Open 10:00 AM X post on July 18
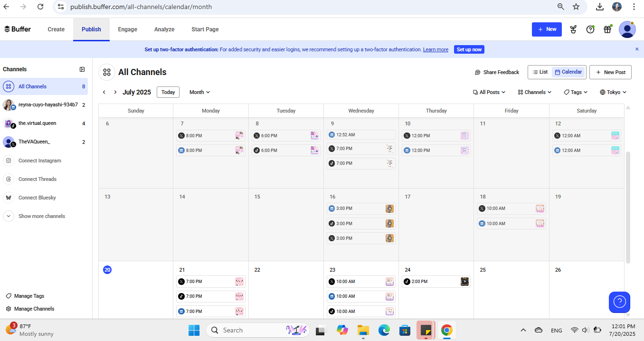644x341 pixels. point(511,208)
